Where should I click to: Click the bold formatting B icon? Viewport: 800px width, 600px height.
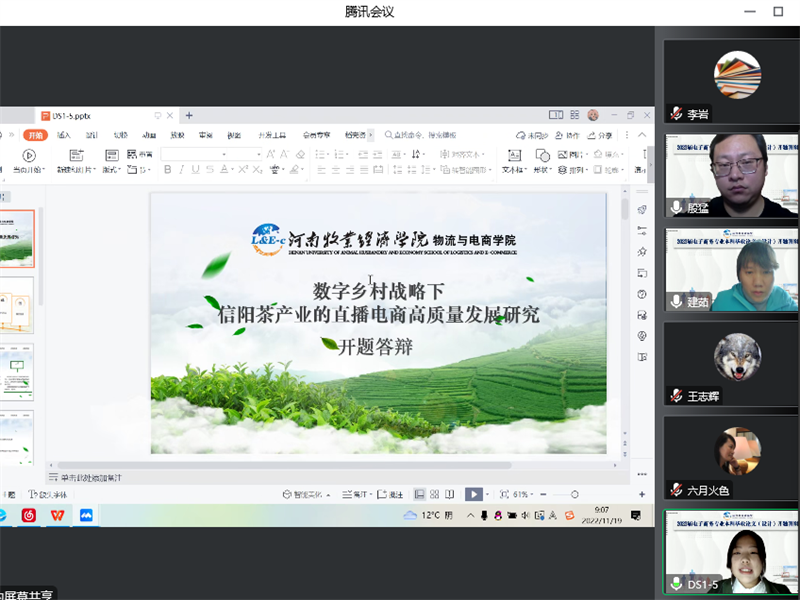point(168,170)
